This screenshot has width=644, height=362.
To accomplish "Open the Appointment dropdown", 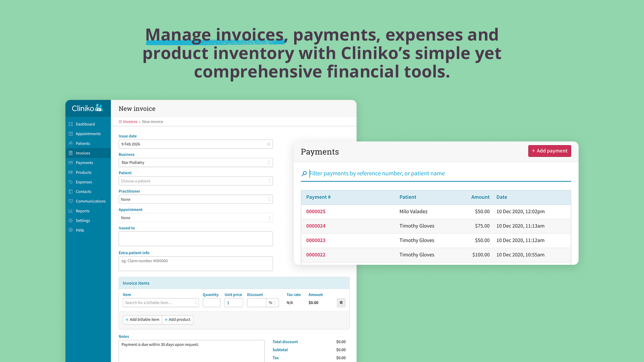I will click(196, 218).
